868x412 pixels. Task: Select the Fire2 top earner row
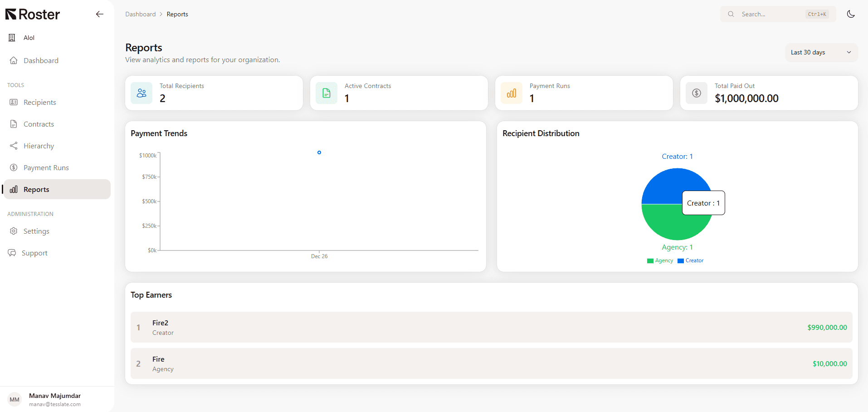(491, 327)
